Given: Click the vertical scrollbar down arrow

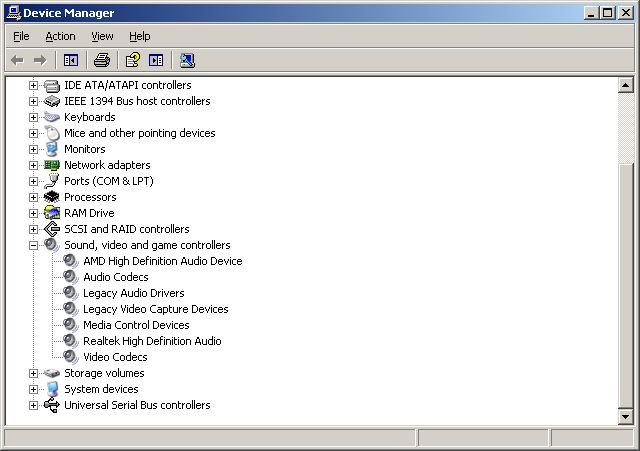Looking at the screenshot, I should [626, 417].
